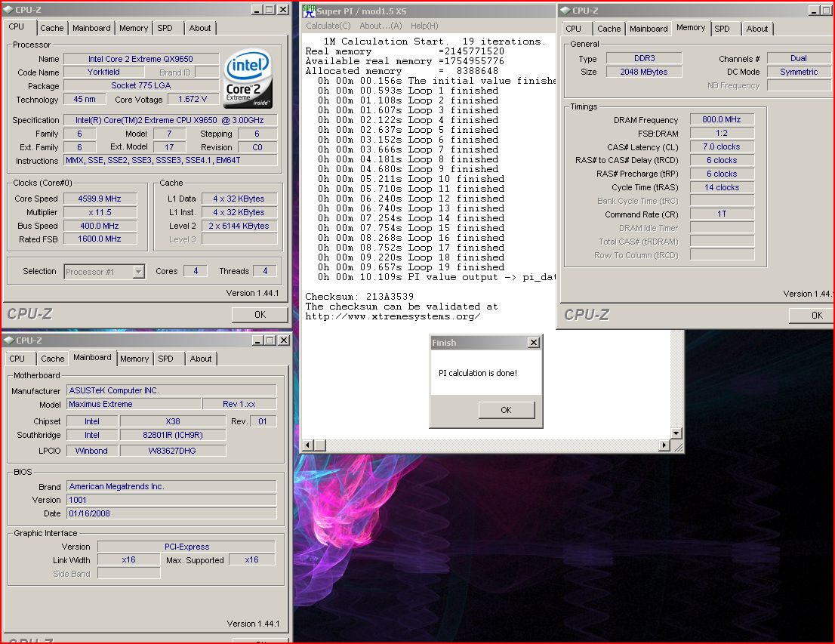The height and width of the screenshot is (644, 835).
Task: Click OK in the Memory CPU-Z window
Action: 812,316
